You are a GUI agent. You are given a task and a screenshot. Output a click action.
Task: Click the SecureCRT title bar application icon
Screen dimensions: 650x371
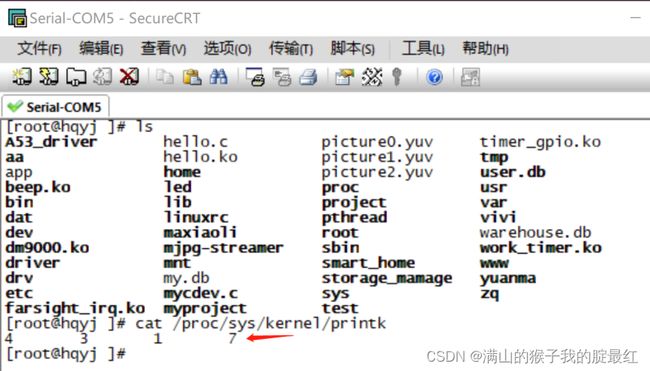pos(17,18)
